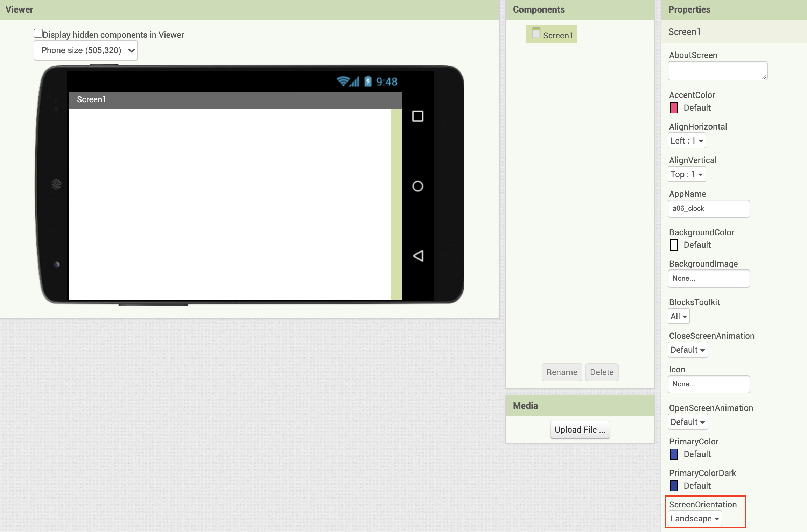The width and height of the screenshot is (807, 532).
Task: Open the PrimaryColor blue swatch
Action: tap(674, 454)
